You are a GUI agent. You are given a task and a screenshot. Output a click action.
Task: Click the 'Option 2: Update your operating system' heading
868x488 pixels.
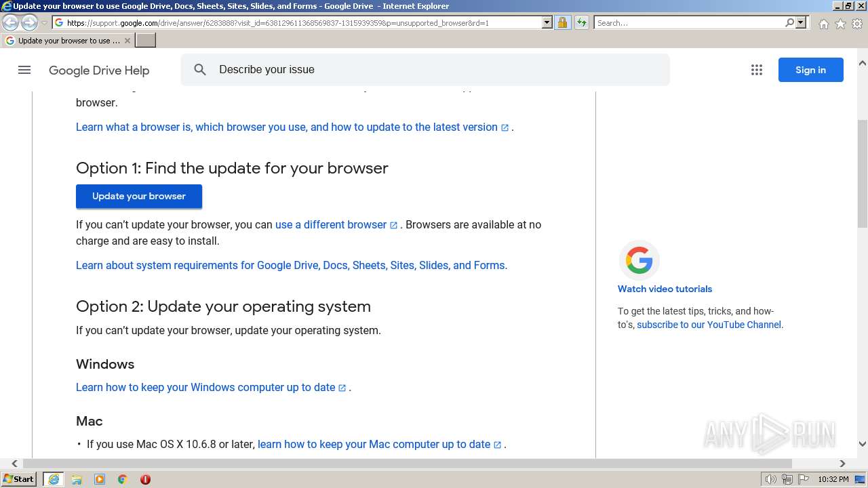(x=223, y=306)
